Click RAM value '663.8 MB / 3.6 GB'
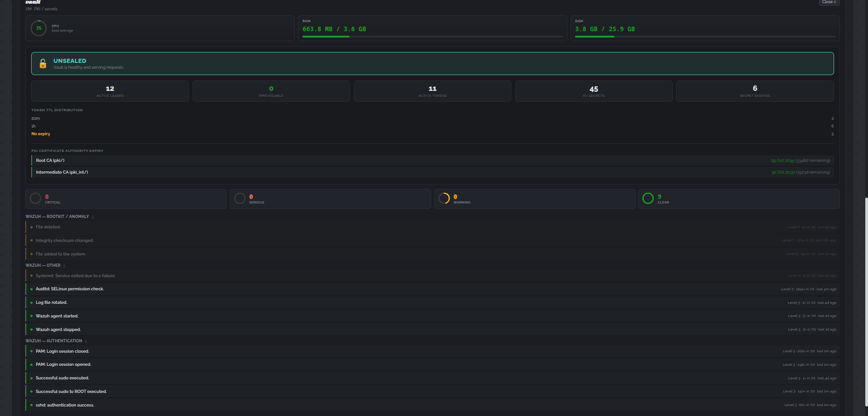 (x=334, y=29)
